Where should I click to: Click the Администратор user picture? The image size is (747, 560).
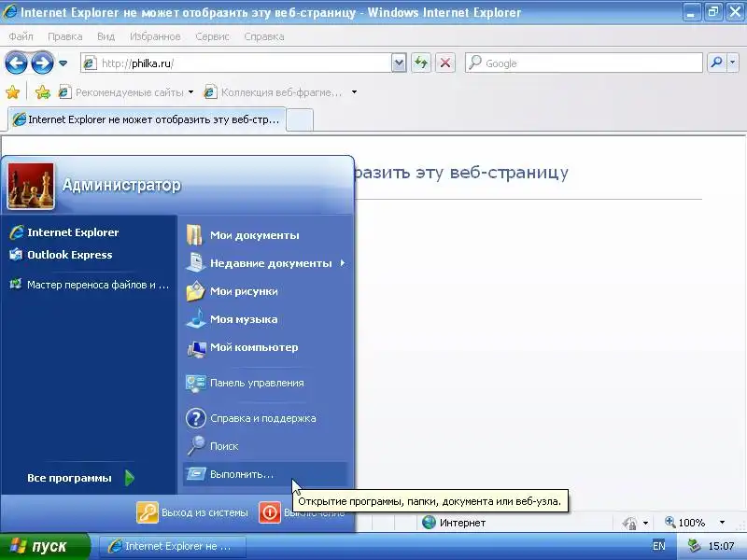31,186
